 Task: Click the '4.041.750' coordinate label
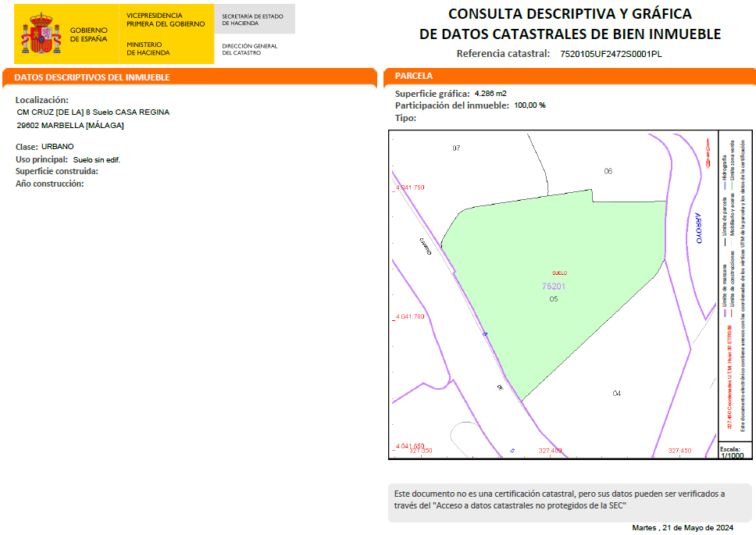(410, 187)
